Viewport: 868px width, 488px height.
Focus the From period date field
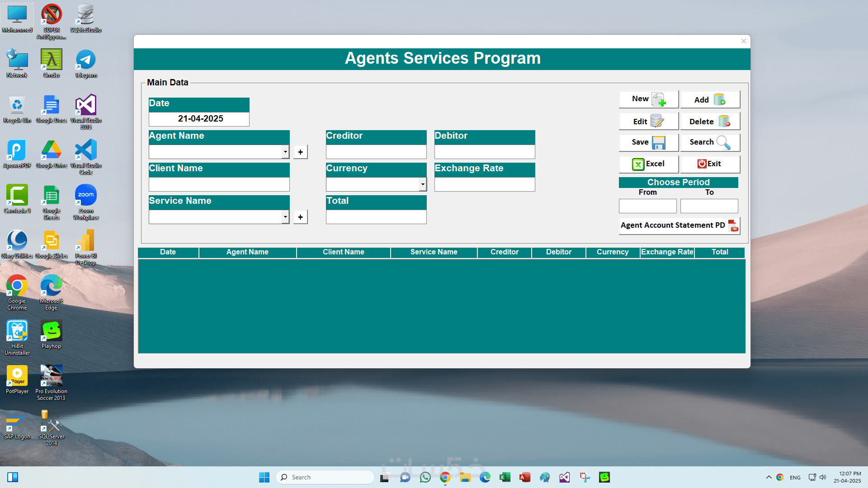647,206
